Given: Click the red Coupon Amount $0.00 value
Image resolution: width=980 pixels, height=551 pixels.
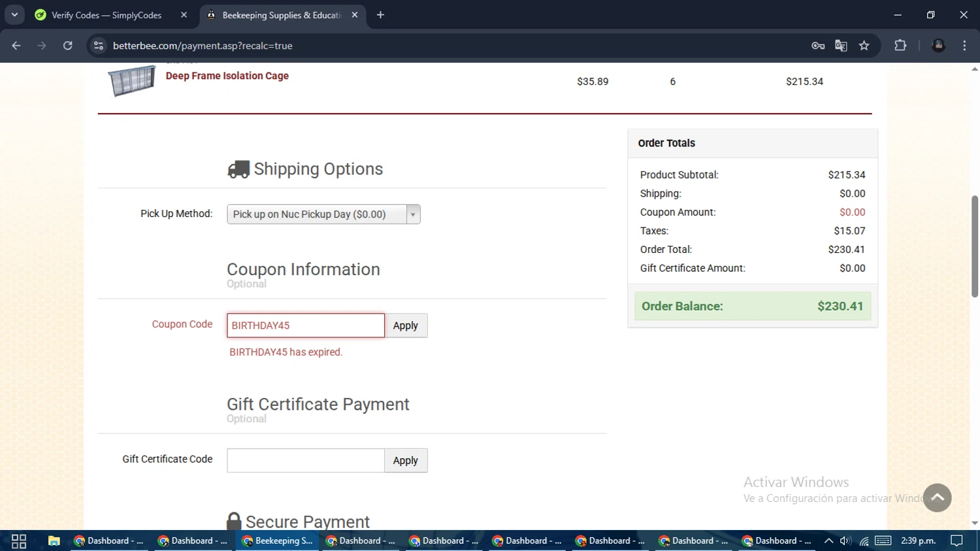Looking at the screenshot, I should click(x=852, y=212).
